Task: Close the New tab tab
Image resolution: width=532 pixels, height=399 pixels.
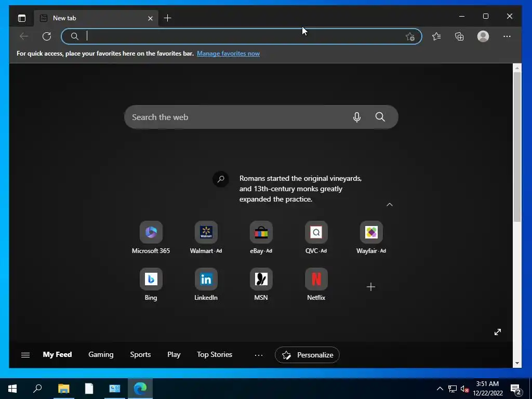Action: [150, 18]
